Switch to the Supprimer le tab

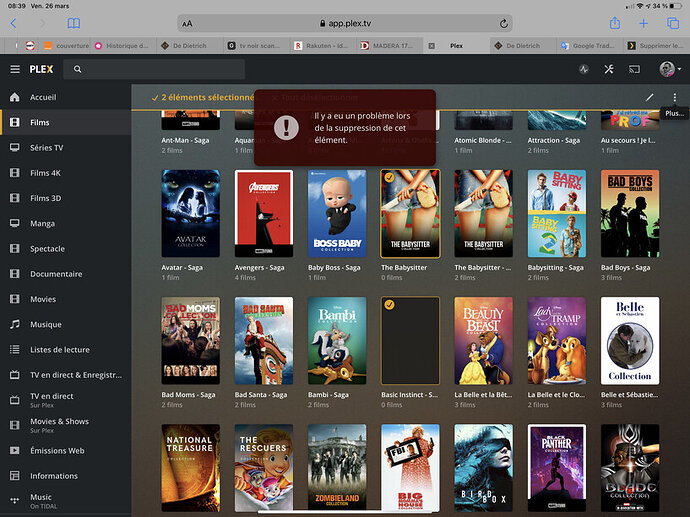click(655, 46)
